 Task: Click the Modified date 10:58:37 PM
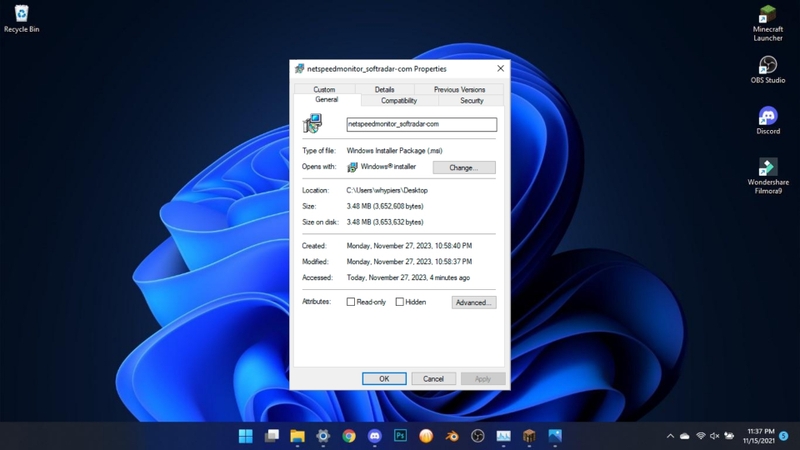tap(409, 262)
